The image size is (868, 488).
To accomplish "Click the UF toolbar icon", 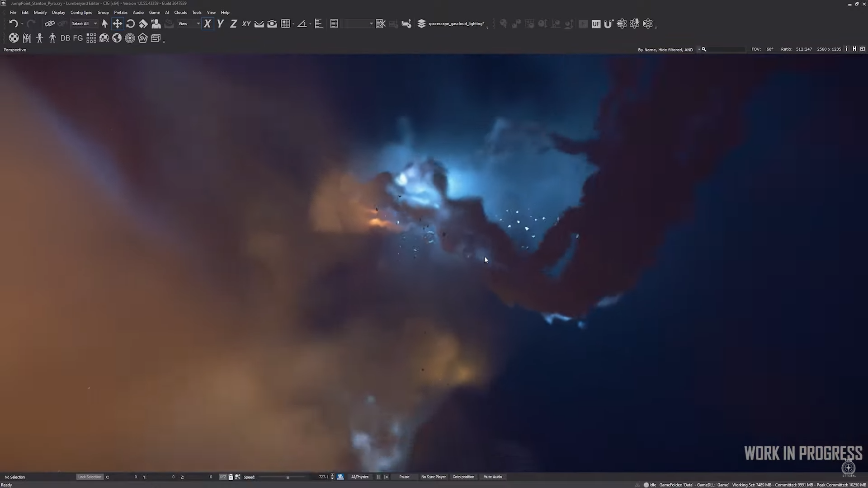I will [x=596, y=24].
